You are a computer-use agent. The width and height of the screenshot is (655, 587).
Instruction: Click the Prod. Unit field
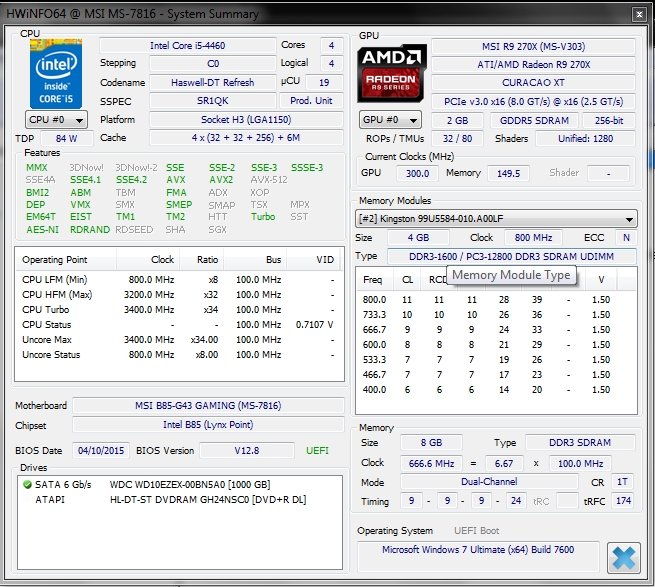[311, 101]
